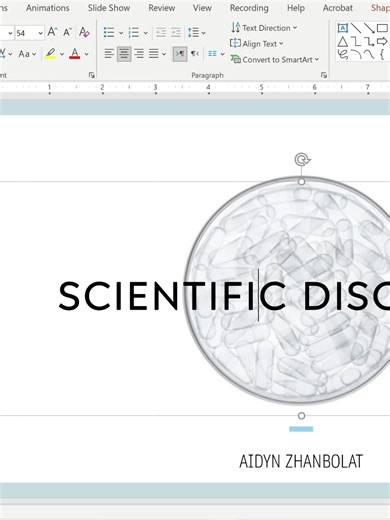Switch to the View tab
390x520 pixels.
click(x=202, y=8)
